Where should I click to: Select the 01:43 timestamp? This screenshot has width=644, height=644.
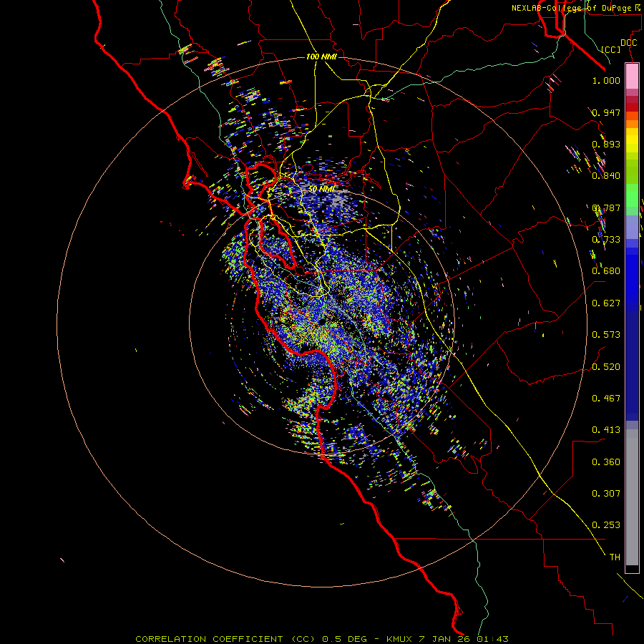[x=492, y=639]
